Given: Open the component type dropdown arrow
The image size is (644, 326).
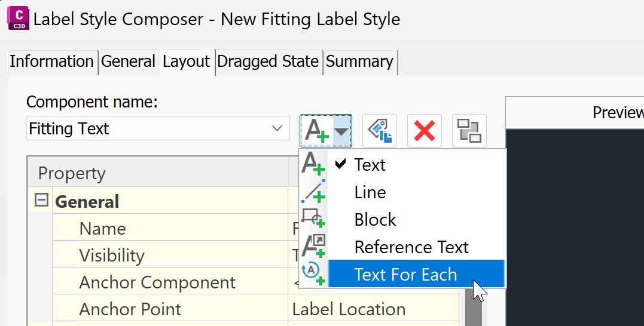Looking at the screenshot, I should (341, 130).
